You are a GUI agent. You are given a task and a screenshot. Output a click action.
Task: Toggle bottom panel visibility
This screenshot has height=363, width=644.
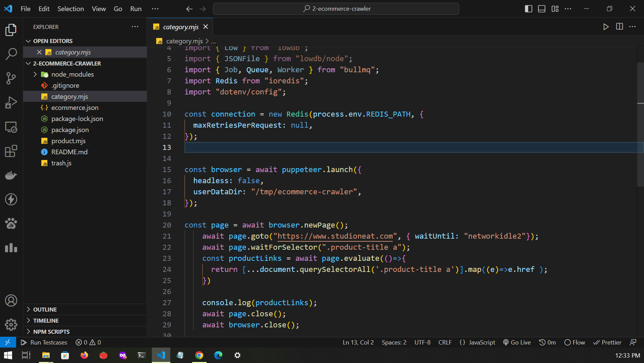click(x=542, y=9)
